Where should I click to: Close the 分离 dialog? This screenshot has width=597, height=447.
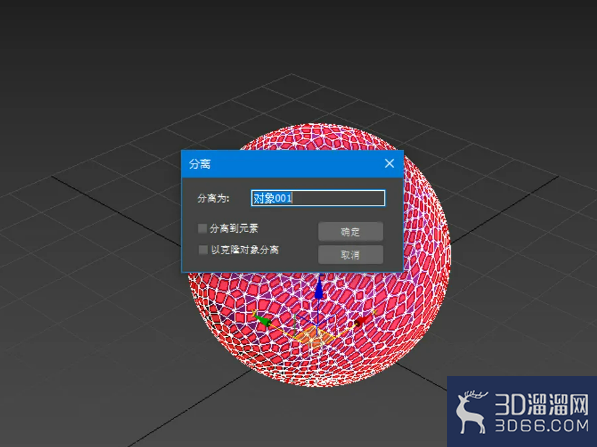(x=389, y=164)
